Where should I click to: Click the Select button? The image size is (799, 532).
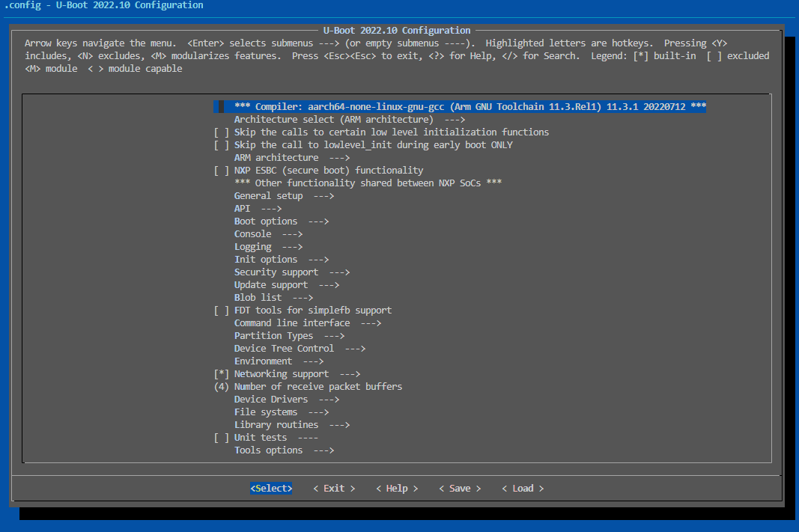click(271, 488)
